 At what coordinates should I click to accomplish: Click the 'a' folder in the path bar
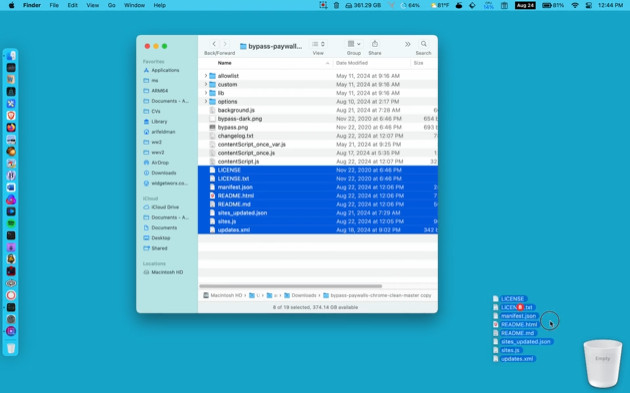(272, 295)
